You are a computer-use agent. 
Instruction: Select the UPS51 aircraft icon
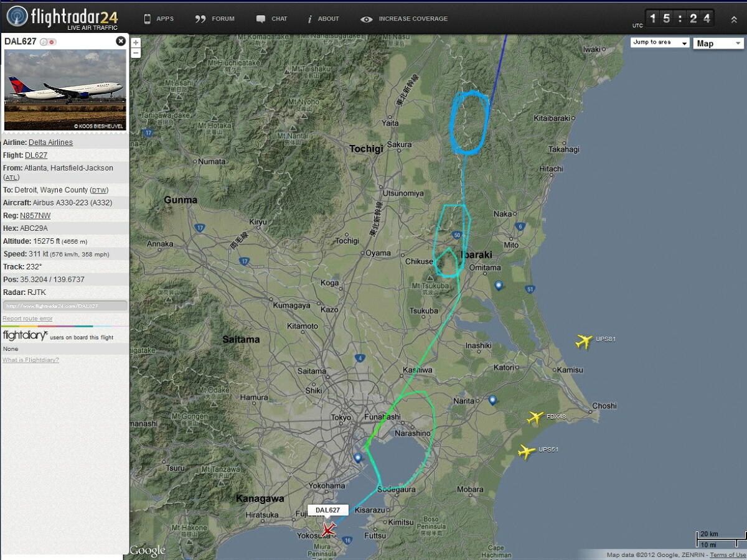click(527, 451)
